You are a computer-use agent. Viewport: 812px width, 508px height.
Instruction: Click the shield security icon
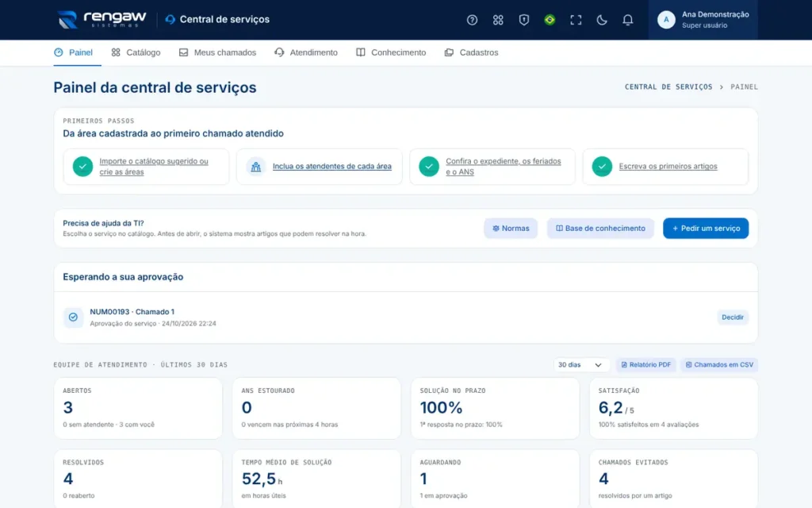523,20
